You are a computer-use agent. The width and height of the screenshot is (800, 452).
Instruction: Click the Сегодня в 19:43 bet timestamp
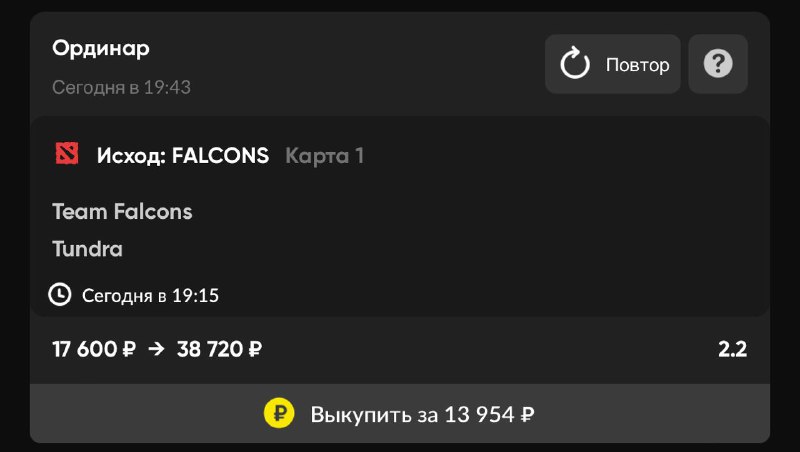[121, 87]
